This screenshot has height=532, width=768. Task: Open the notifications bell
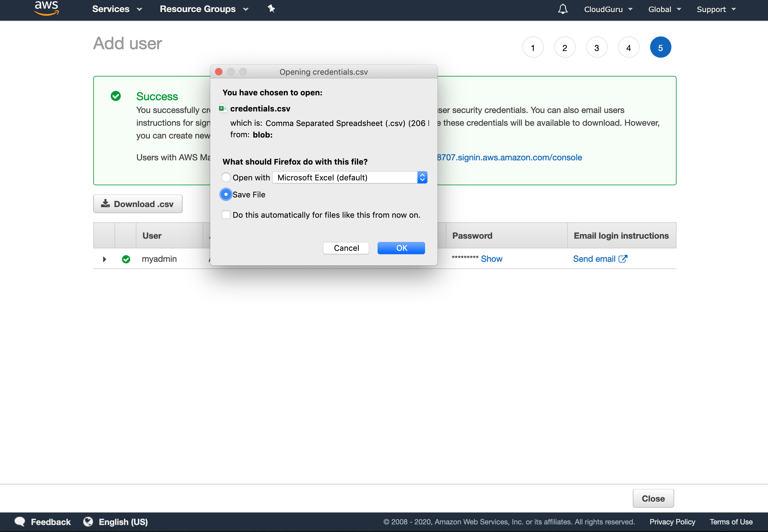[x=562, y=9]
